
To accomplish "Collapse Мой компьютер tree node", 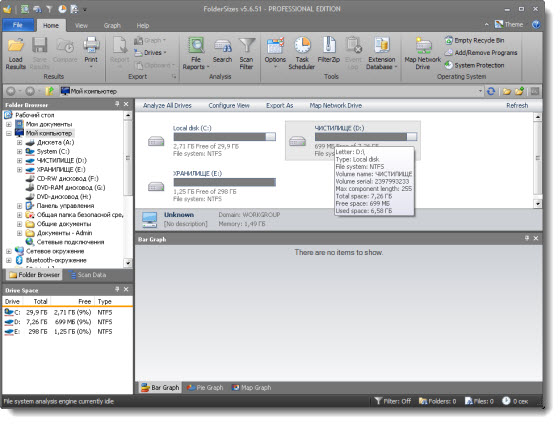I will point(9,133).
